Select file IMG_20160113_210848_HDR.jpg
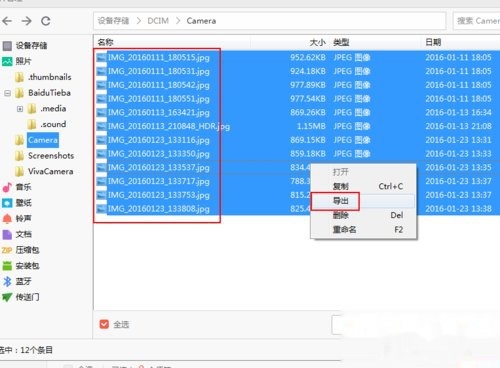 pyautogui.click(x=169, y=126)
